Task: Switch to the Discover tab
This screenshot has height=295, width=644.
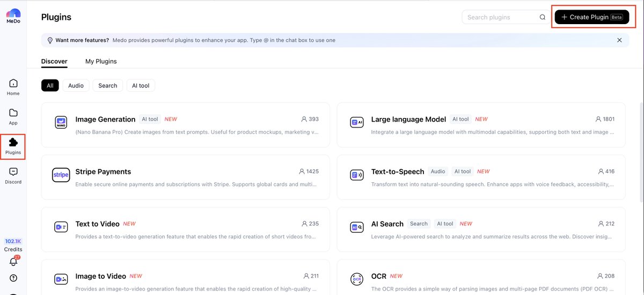Action: coord(54,61)
